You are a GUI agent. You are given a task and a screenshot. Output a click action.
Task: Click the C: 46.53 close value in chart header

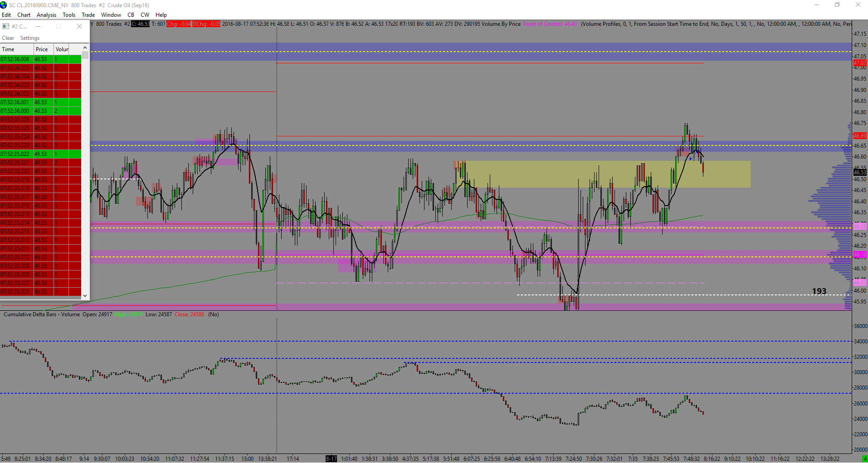tap(141, 24)
